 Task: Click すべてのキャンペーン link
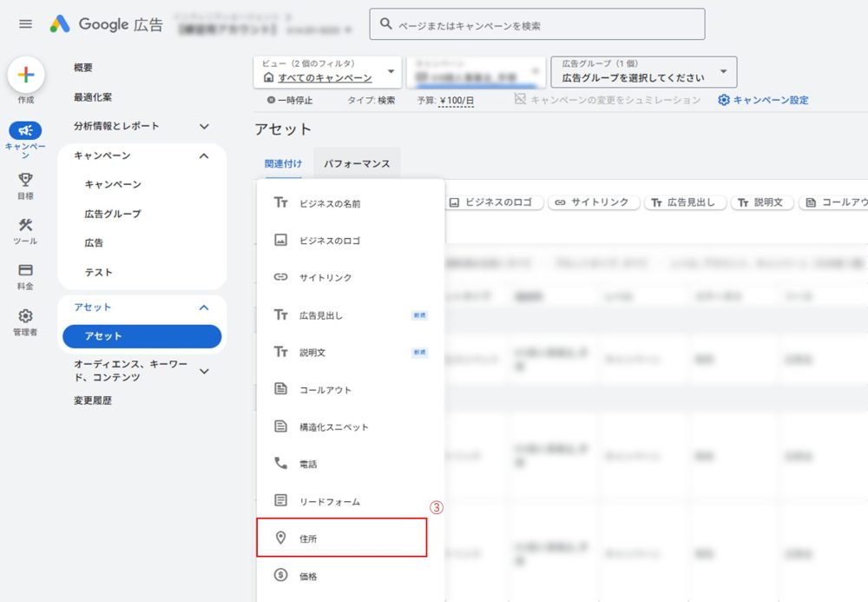(325, 77)
